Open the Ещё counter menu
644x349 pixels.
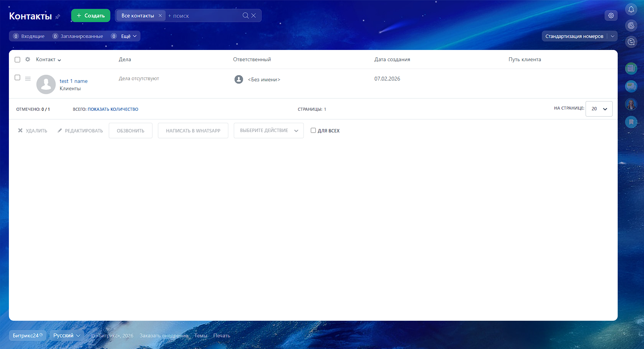click(x=128, y=36)
